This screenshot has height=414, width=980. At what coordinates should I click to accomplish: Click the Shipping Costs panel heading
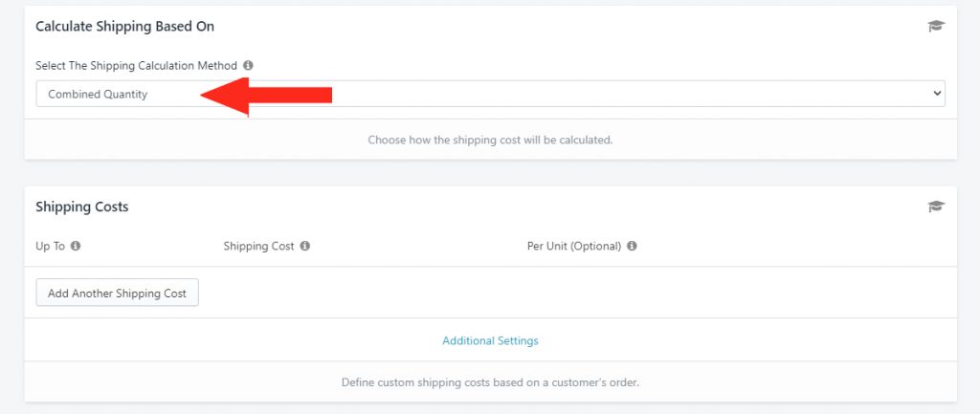pyautogui.click(x=82, y=207)
